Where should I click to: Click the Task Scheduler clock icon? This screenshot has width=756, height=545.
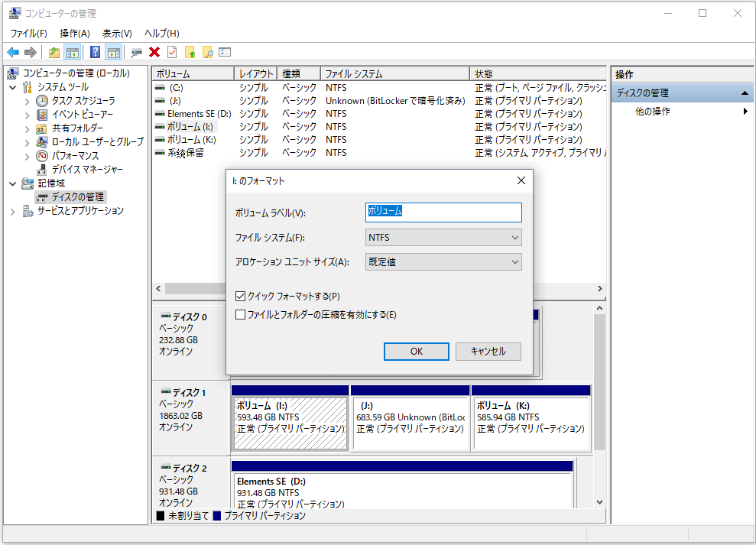tap(42, 101)
